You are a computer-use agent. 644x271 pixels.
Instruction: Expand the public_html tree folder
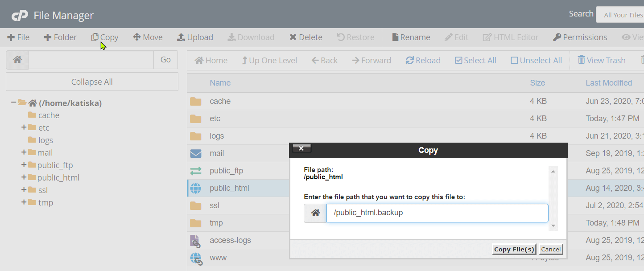coord(24,177)
